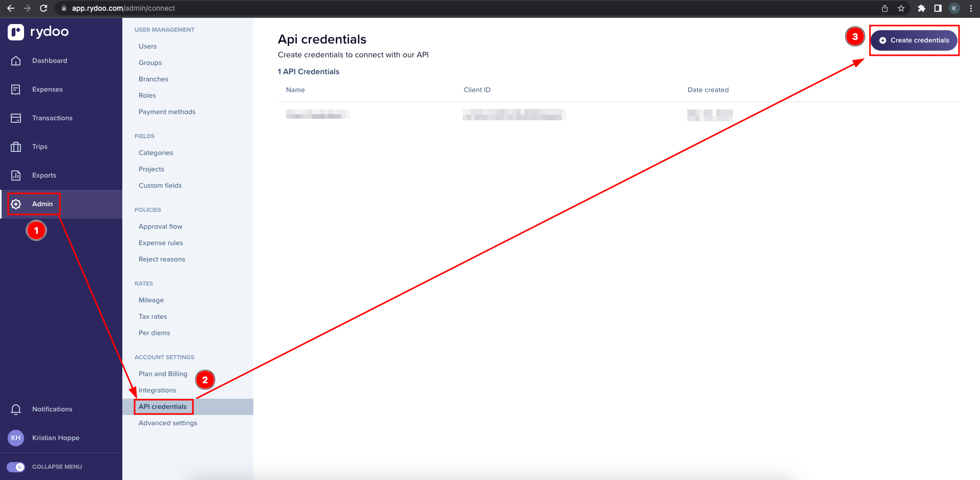Click the Transactions card icon
The width and height of the screenshot is (980, 480).
[16, 118]
